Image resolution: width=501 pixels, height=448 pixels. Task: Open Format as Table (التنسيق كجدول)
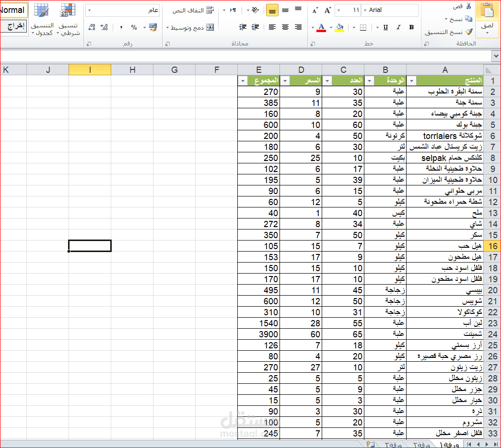tap(42, 19)
